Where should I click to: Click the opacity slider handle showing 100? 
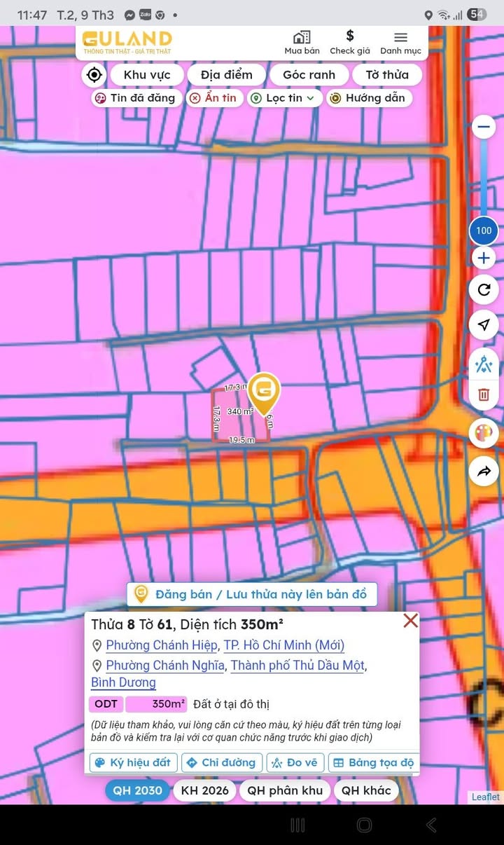[x=484, y=231]
